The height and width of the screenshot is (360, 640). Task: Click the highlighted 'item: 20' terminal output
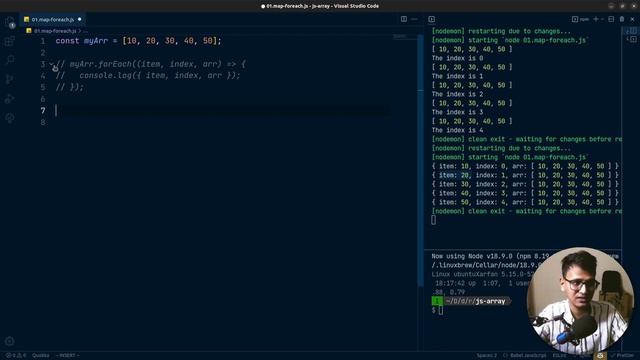(455, 175)
